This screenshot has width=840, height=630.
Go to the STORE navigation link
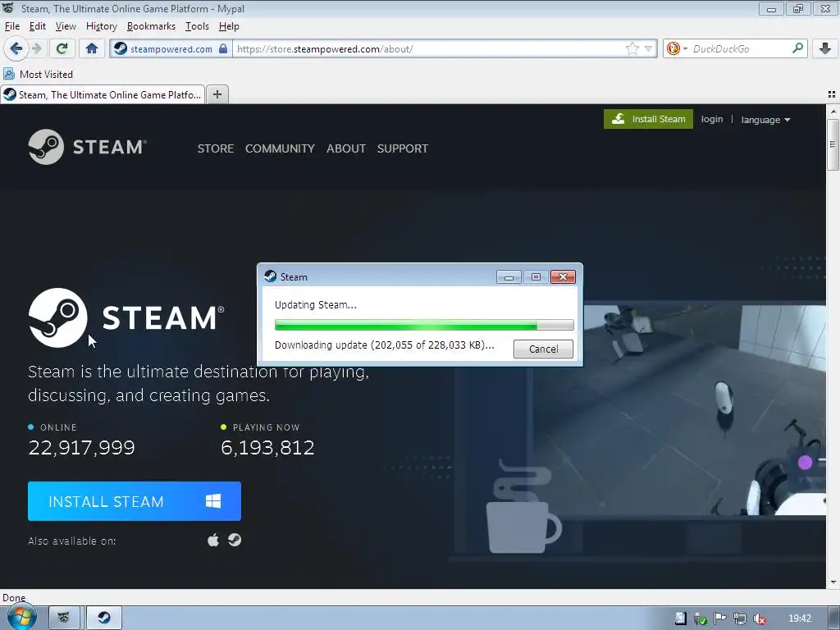(x=216, y=148)
